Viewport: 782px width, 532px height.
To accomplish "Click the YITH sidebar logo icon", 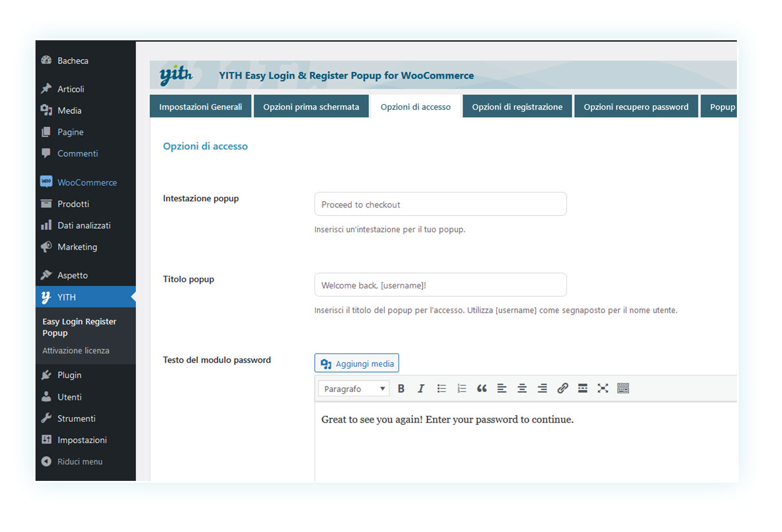I will pyautogui.click(x=46, y=297).
